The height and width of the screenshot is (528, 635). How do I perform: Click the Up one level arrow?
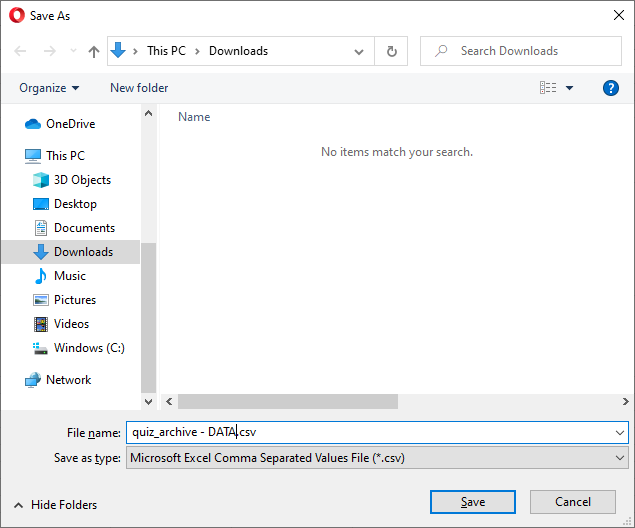point(94,51)
